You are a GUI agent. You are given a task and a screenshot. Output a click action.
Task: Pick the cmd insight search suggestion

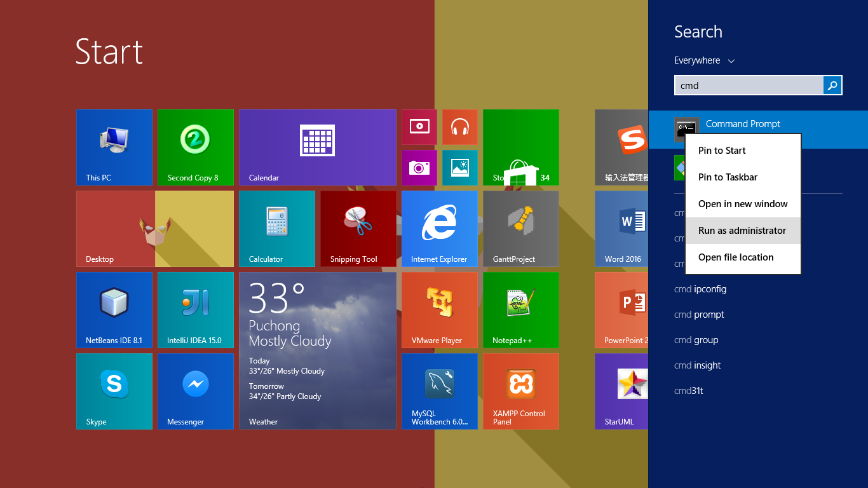(697, 365)
